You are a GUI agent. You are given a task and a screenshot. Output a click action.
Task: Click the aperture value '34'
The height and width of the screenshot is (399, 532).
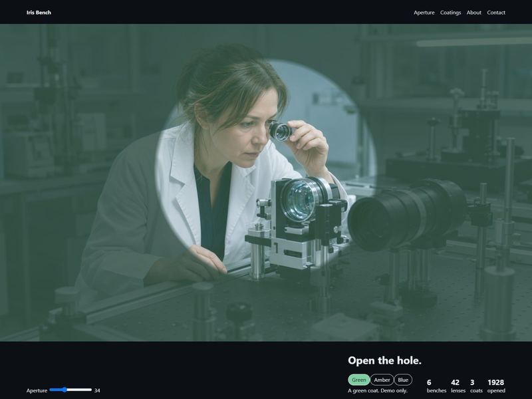pyautogui.click(x=97, y=390)
